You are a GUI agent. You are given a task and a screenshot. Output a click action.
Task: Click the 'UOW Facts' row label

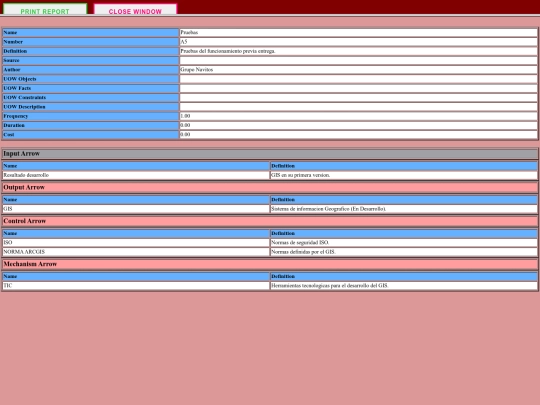(x=91, y=88)
